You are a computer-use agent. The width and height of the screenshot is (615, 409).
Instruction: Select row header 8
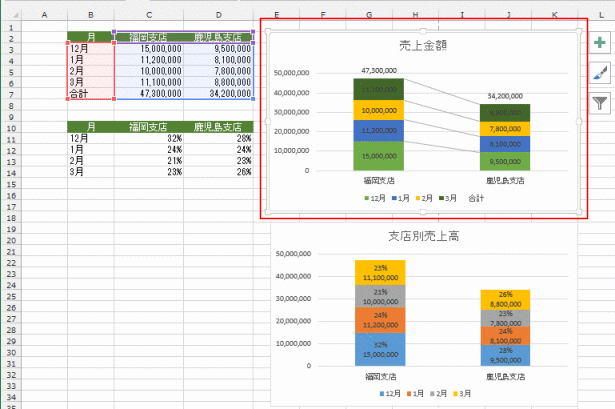(11, 106)
